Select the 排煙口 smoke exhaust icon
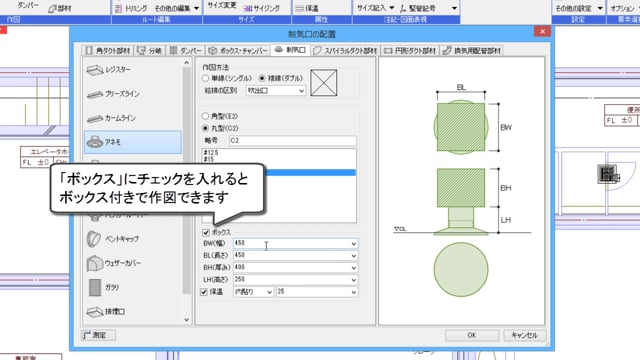This screenshot has height=360, width=640. 95,311
